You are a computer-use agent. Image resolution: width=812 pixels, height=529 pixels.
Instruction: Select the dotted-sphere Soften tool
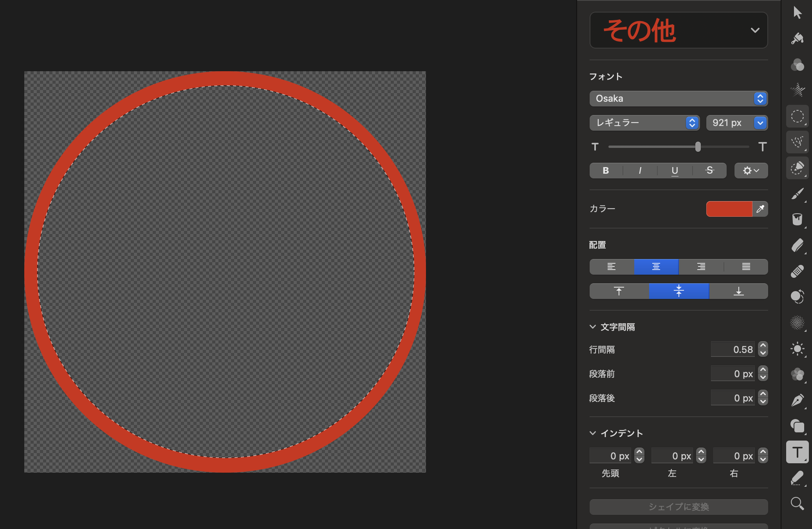(797, 323)
